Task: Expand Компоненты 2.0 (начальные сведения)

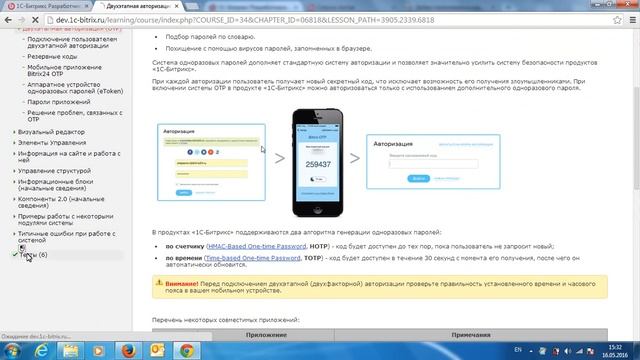Action: coord(61,202)
